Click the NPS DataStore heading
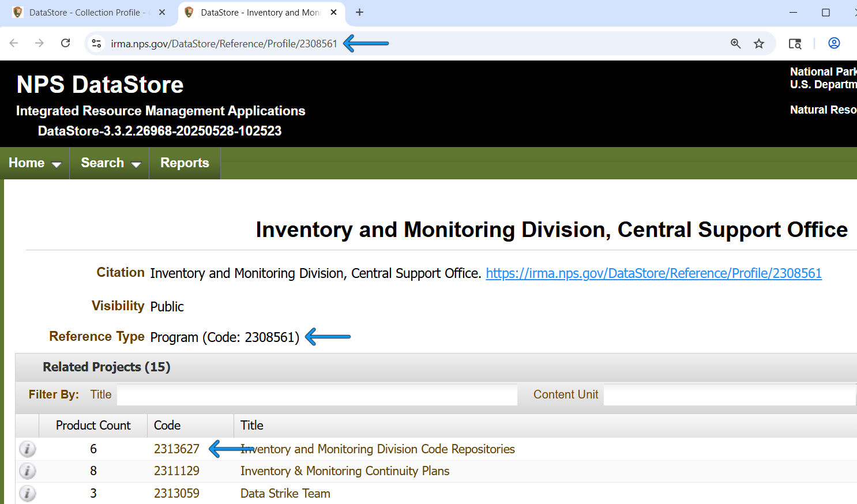Viewport: 857px width, 504px height. (x=100, y=85)
